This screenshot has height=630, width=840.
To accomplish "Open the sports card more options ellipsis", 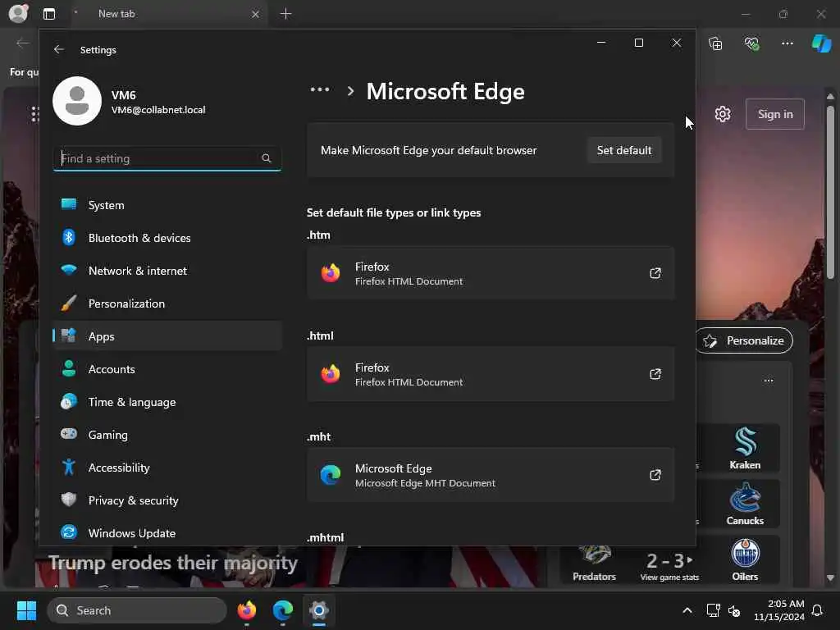I will [769, 381].
